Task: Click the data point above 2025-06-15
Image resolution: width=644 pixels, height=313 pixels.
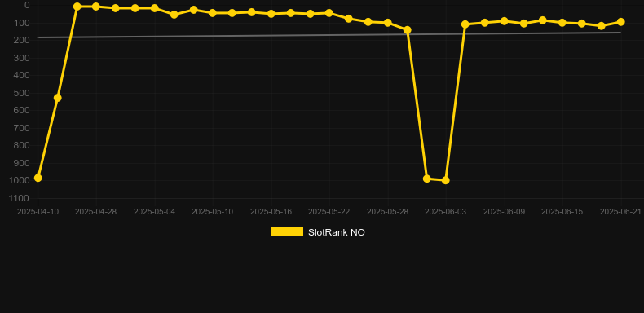Action: click(562, 23)
